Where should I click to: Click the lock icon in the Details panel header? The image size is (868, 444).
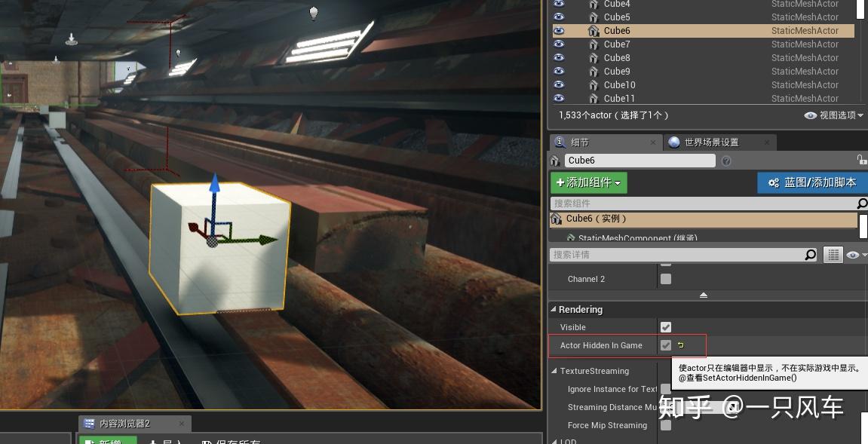(862, 160)
